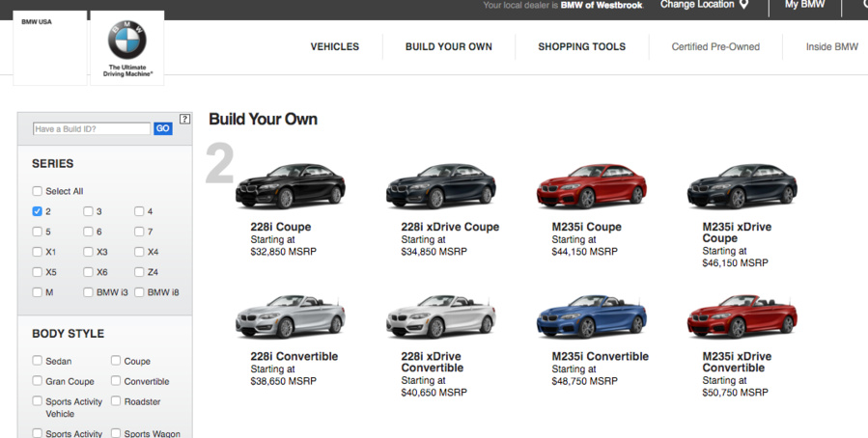Select the white 228i xDrive Convertible image

[x=441, y=315]
